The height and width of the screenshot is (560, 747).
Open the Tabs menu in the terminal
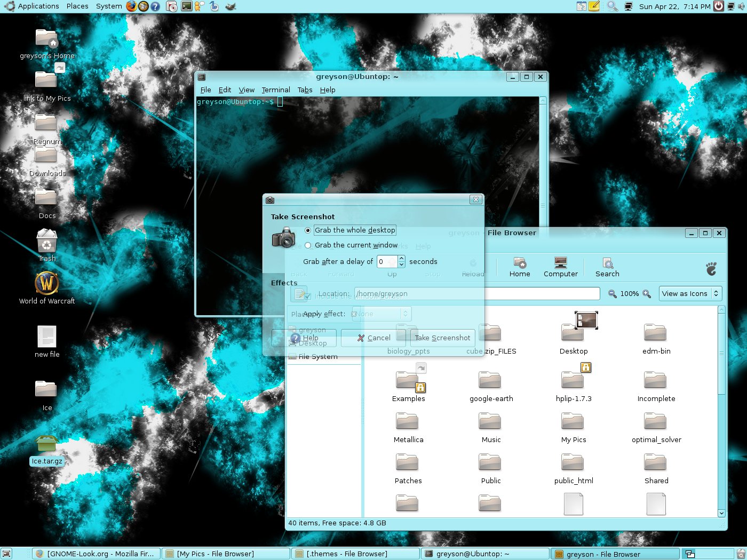pyautogui.click(x=305, y=90)
